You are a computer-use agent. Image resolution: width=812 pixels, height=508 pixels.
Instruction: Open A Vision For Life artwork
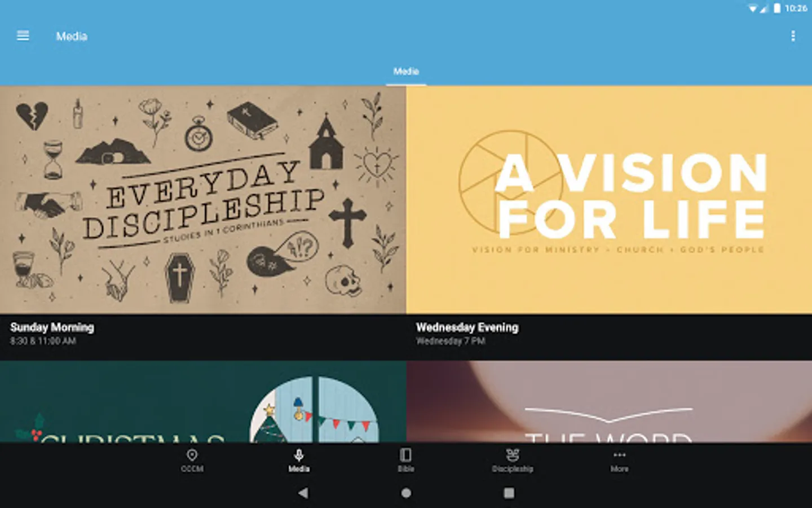(x=609, y=200)
